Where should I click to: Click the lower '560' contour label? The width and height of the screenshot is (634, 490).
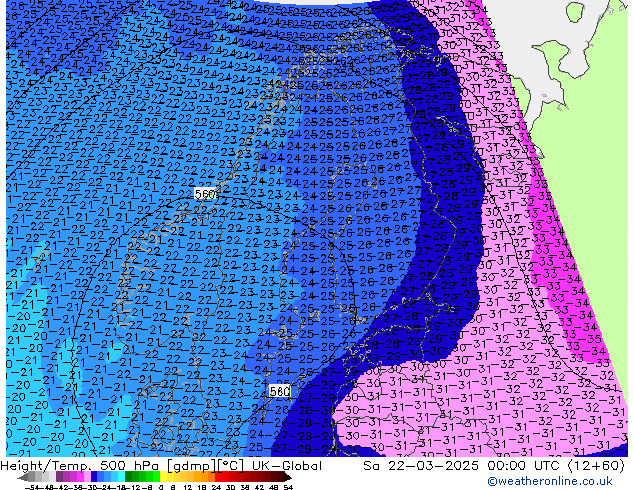[x=279, y=391]
